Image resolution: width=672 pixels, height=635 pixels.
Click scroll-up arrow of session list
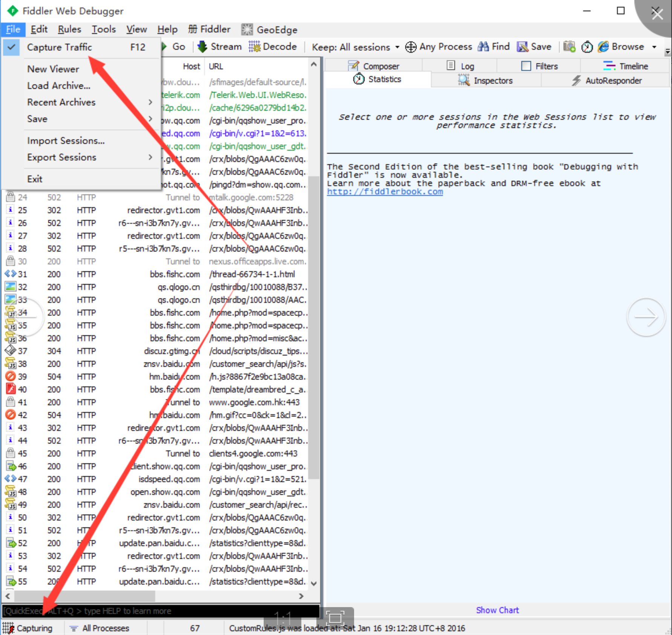[x=314, y=64]
